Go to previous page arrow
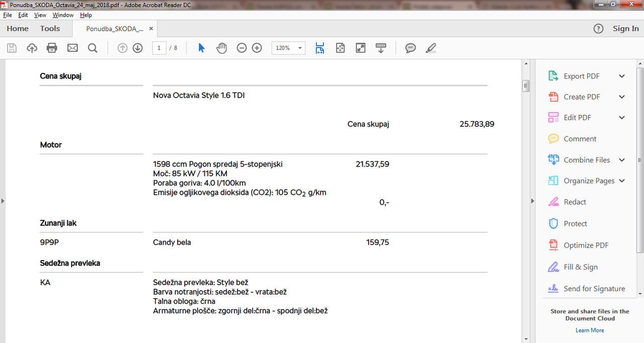Viewport: 644px width, 343px height. point(122,48)
